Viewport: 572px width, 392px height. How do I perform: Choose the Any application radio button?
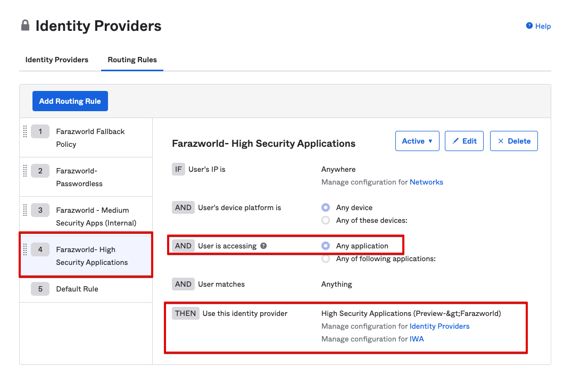click(x=326, y=246)
